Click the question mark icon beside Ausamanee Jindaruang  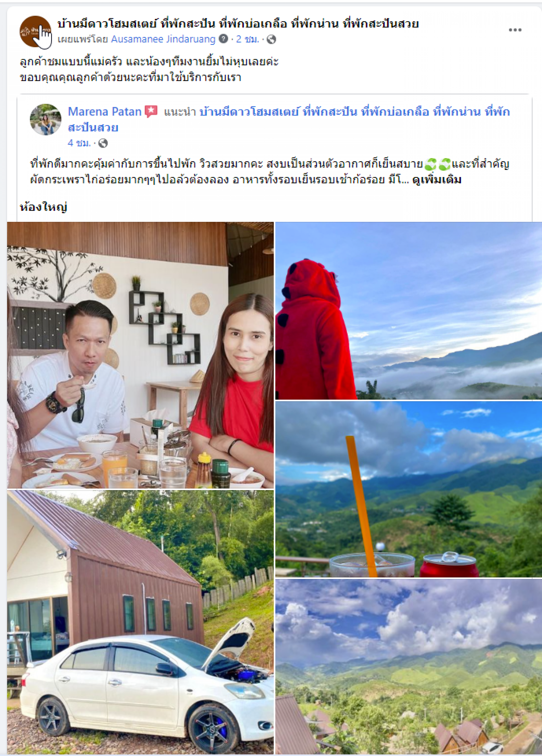[223, 39]
